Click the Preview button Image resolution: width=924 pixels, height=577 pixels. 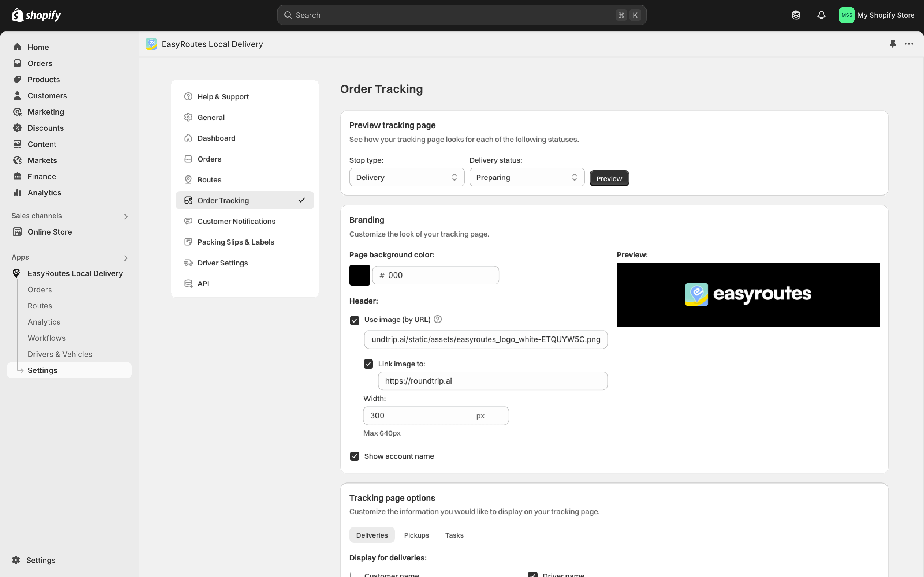pos(609,178)
